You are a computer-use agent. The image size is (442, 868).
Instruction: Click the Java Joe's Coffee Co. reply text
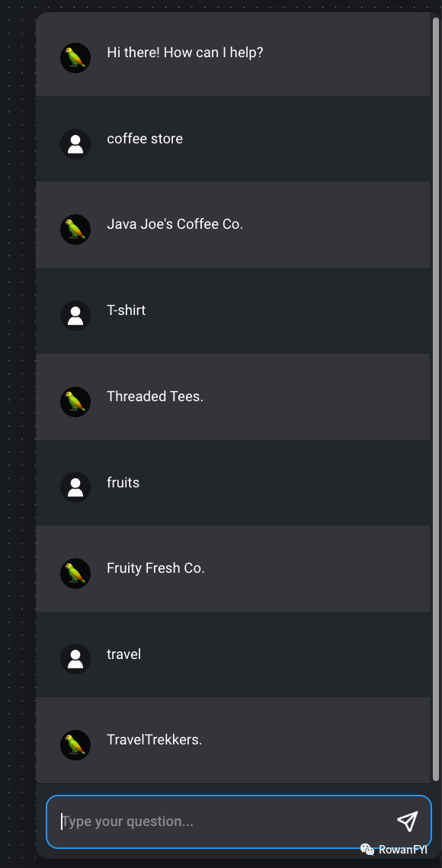pyautogui.click(x=175, y=224)
